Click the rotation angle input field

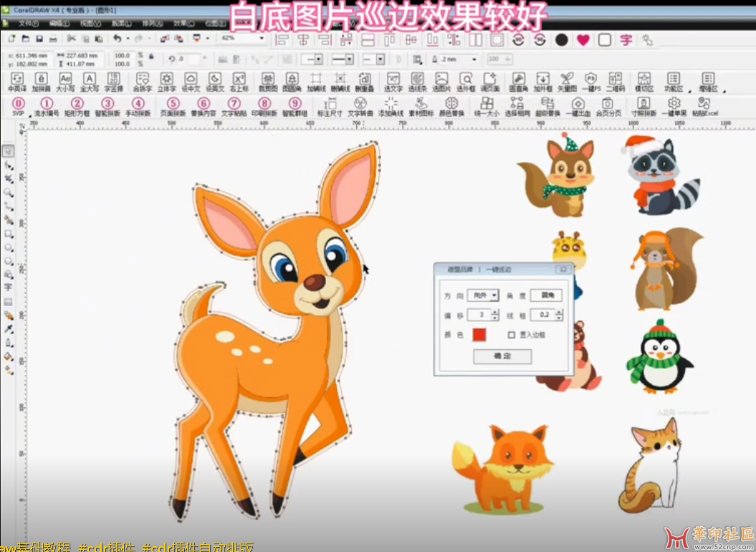tap(189, 59)
